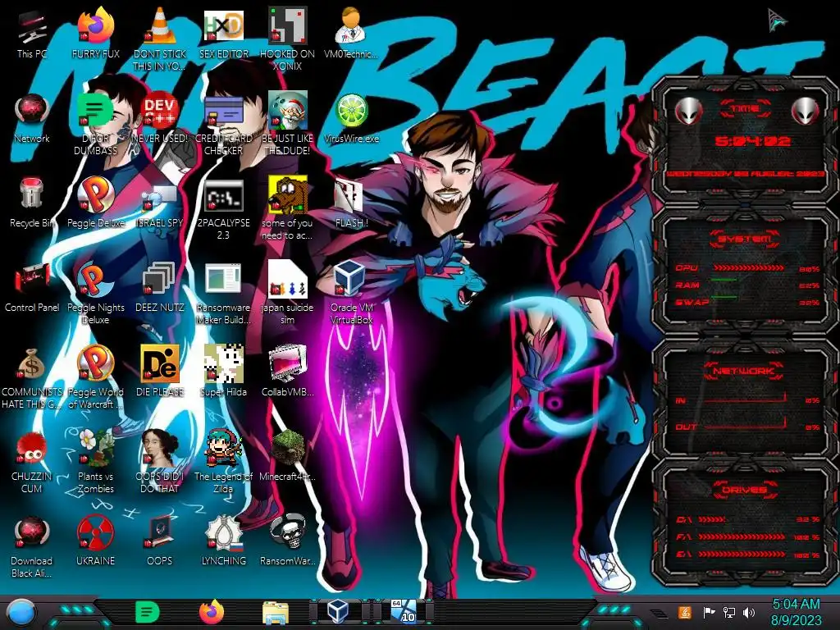Open the HOOKED ON XONIX game shortcut
Image resolution: width=840 pixels, height=630 pixels.
coord(287,40)
